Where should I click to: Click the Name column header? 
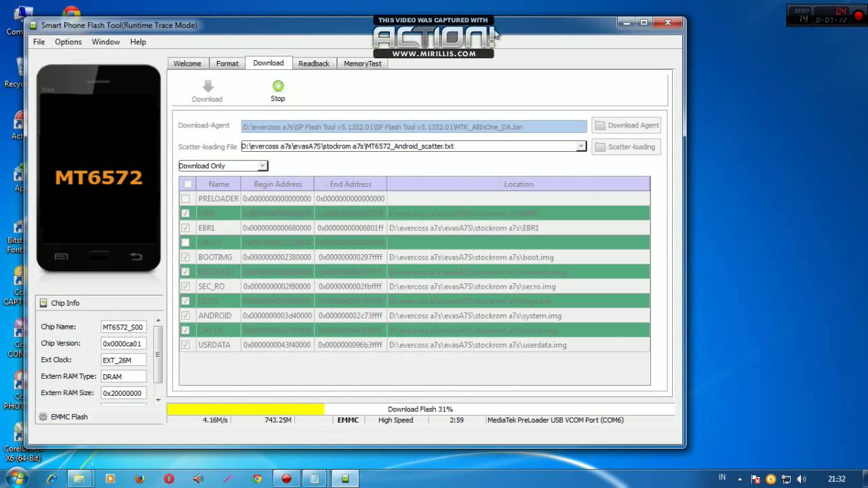click(x=218, y=184)
